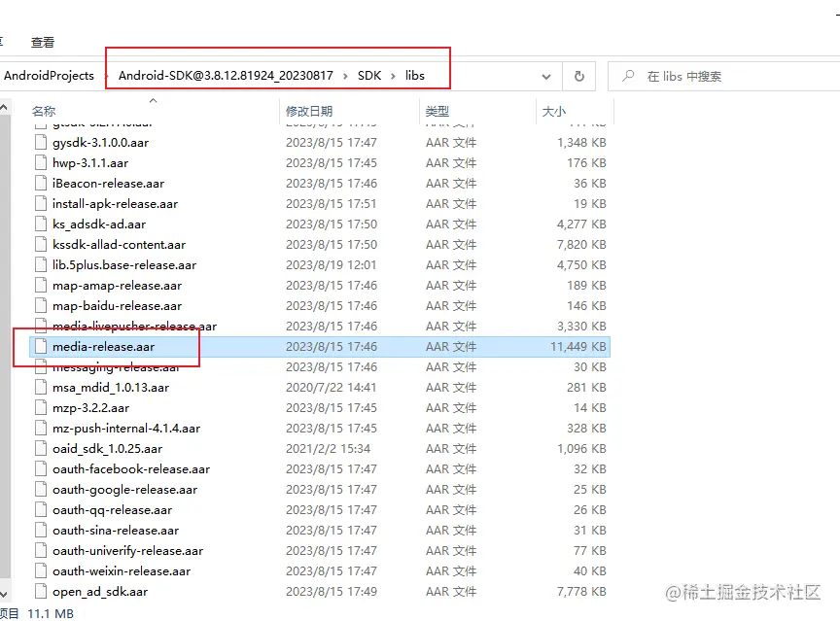Viewport: 840px width, 621px height.
Task: Click the 11,449 KB size cell
Action: (x=578, y=346)
